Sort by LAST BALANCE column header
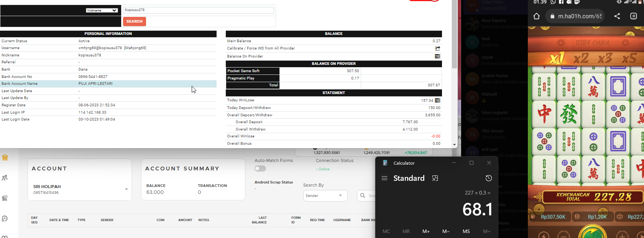 [x=260, y=220]
